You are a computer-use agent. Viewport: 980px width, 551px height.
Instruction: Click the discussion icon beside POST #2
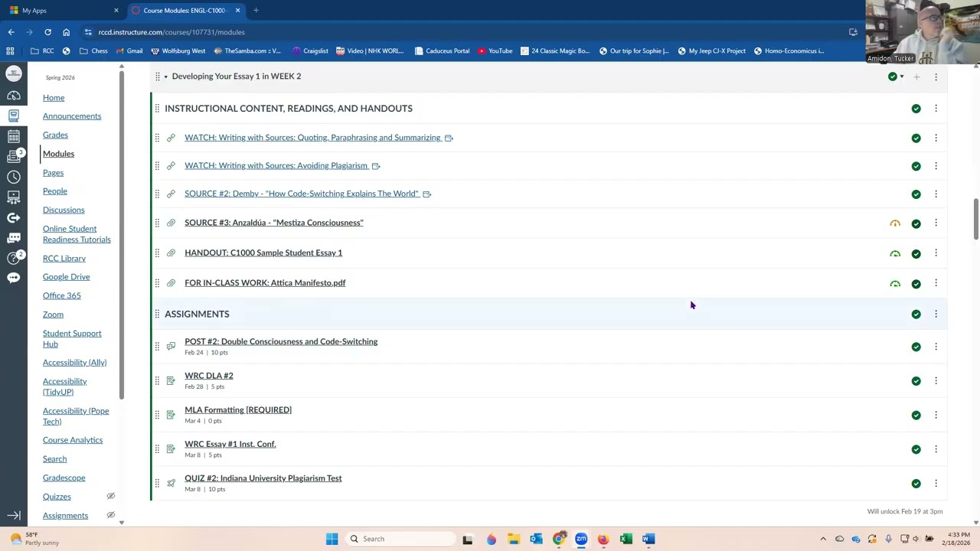point(171,346)
